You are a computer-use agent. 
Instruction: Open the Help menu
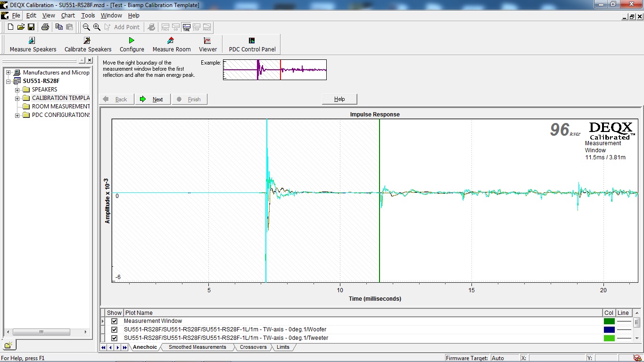coord(134,16)
